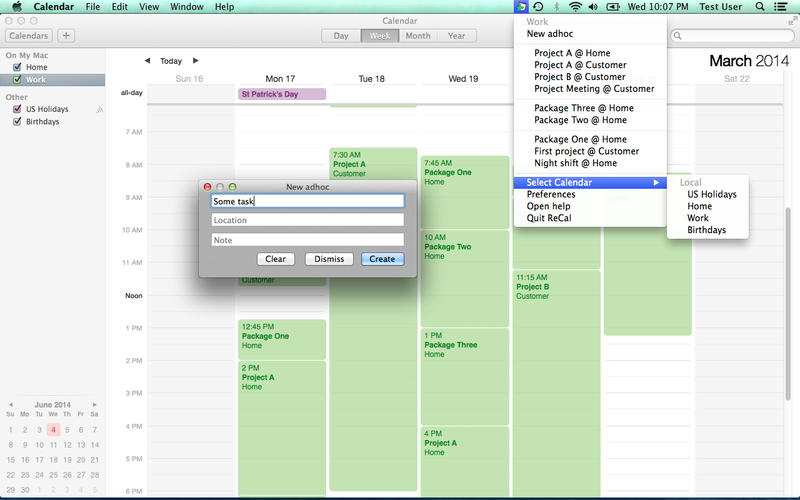Click the Calendar search field
800x500 pixels.
pyautogui.click(x=733, y=36)
